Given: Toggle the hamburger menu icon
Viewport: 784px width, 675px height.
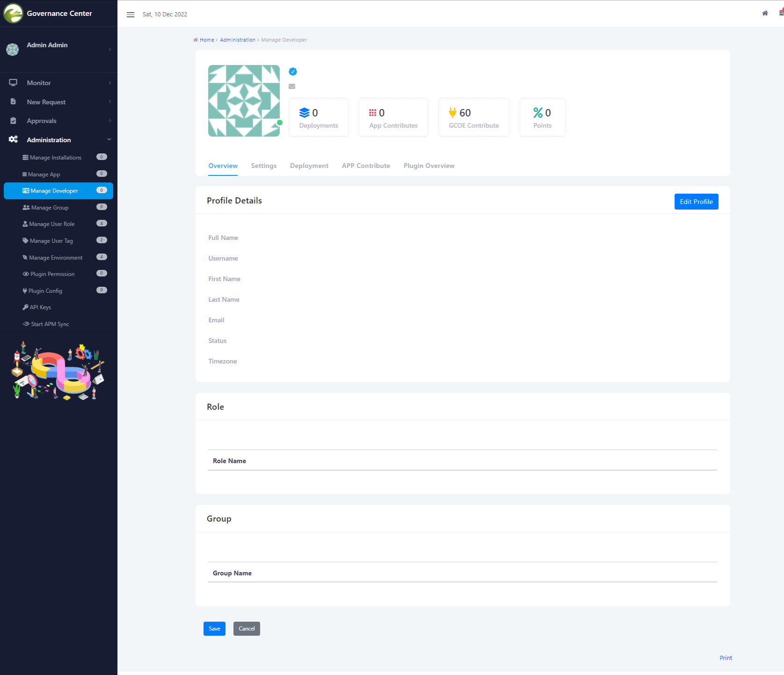Looking at the screenshot, I should 131,15.
